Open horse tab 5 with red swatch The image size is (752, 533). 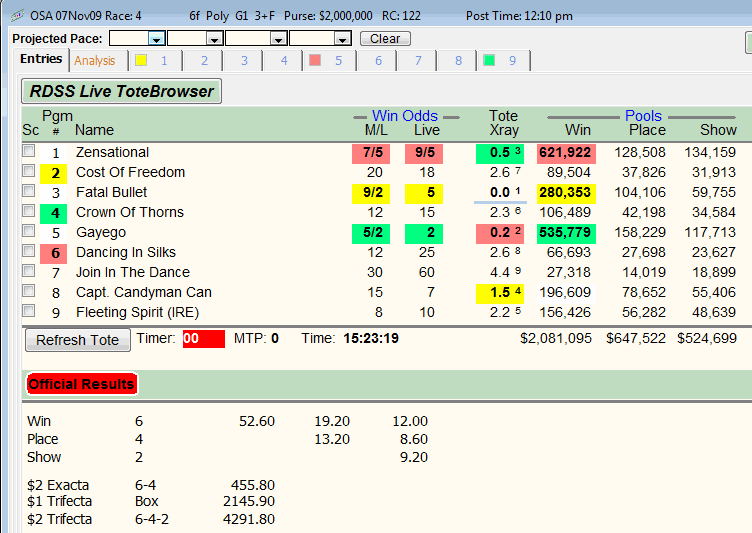(329, 60)
